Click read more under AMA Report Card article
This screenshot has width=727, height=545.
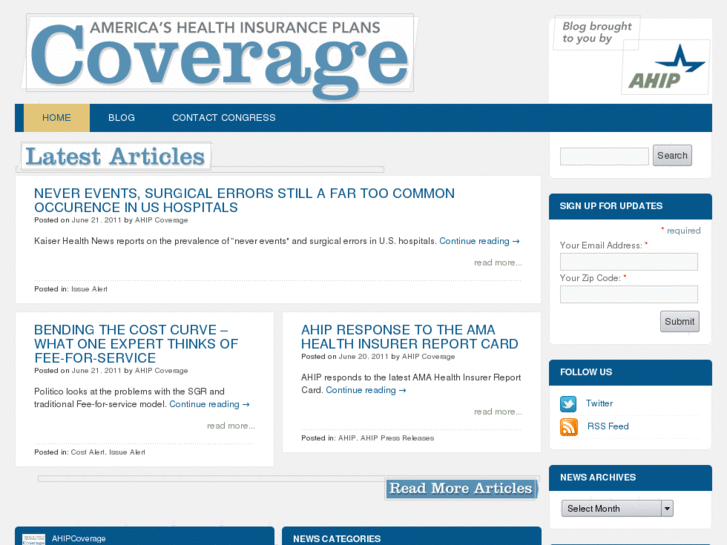497,412
